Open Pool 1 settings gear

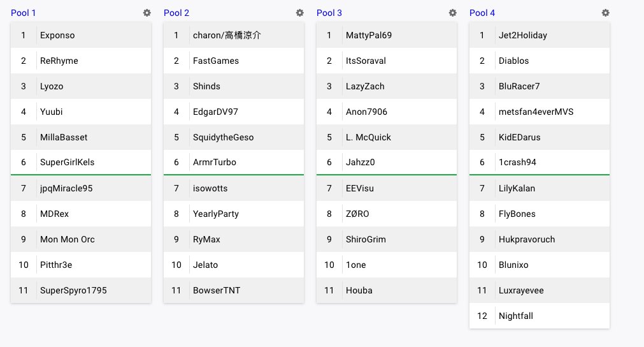(x=147, y=13)
